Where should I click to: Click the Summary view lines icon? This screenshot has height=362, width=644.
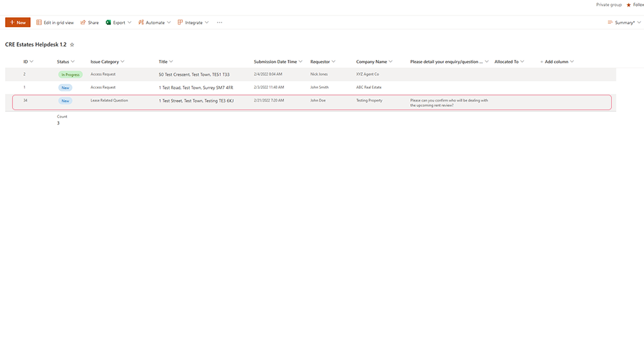click(610, 23)
